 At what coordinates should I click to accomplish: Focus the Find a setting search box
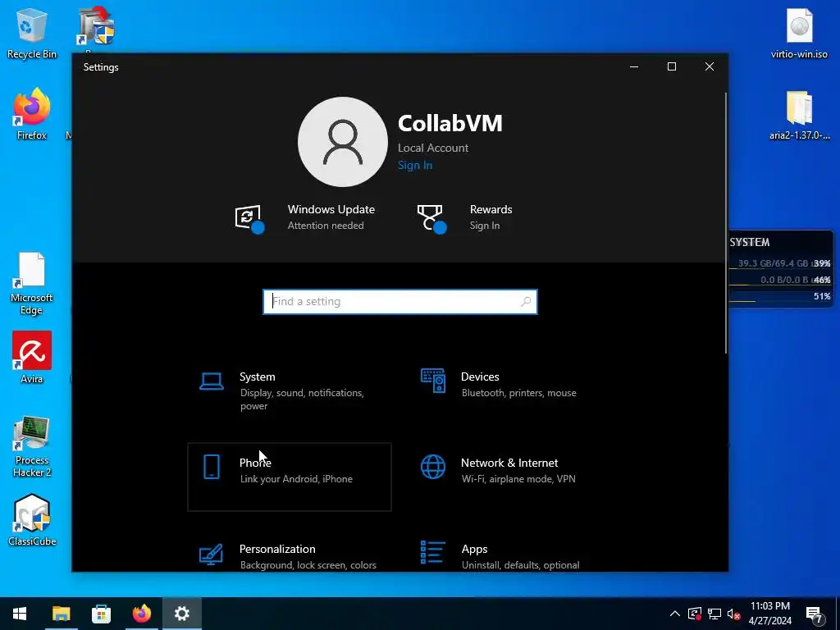pyautogui.click(x=400, y=302)
